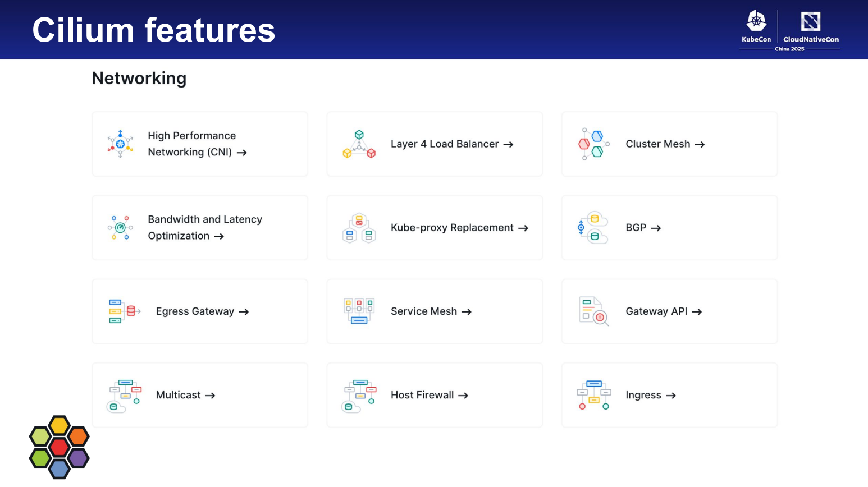868x487 pixels.
Task: Click the arrow beside Cluster Mesh
Action: coord(700,145)
